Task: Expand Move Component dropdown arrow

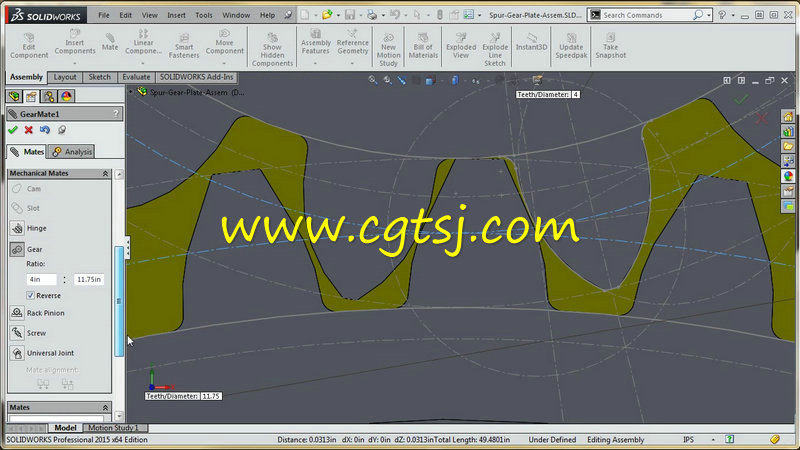Action: 224,64
